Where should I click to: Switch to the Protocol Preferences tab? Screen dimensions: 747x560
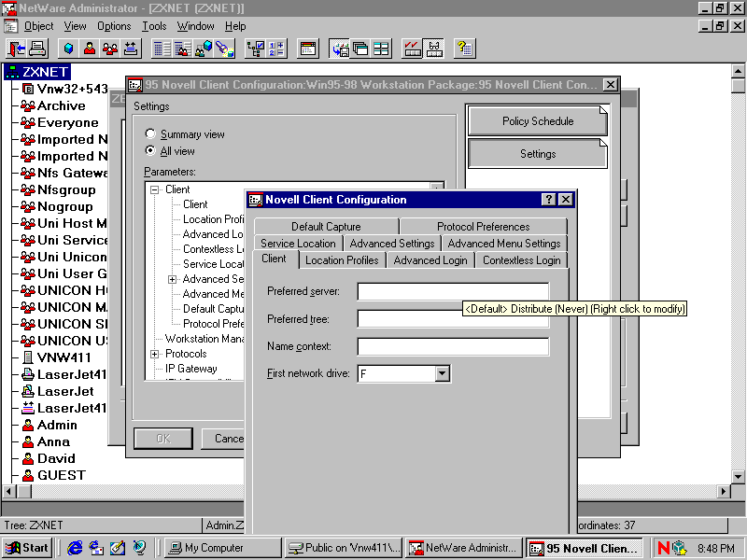[x=483, y=227]
